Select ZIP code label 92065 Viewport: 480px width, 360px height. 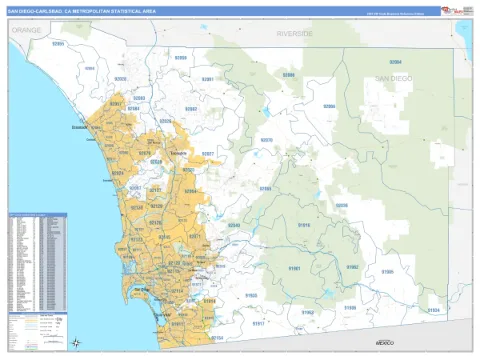coord(266,189)
